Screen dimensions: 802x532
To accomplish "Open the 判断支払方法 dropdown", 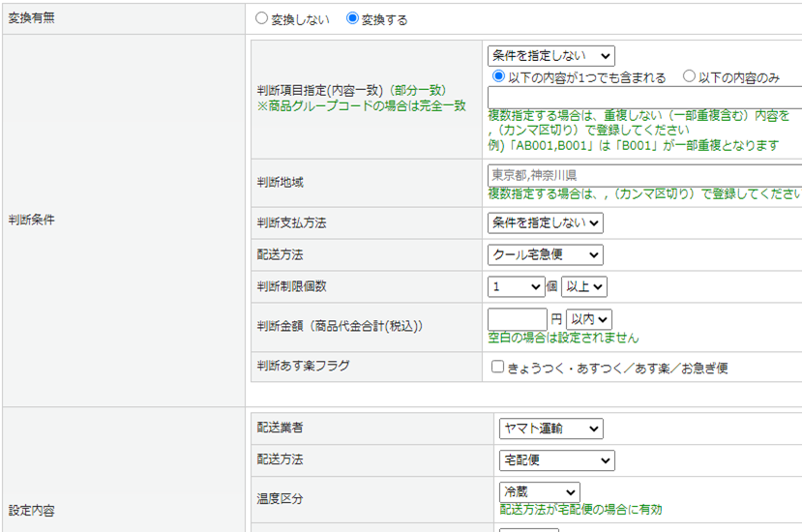I will [x=545, y=222].
